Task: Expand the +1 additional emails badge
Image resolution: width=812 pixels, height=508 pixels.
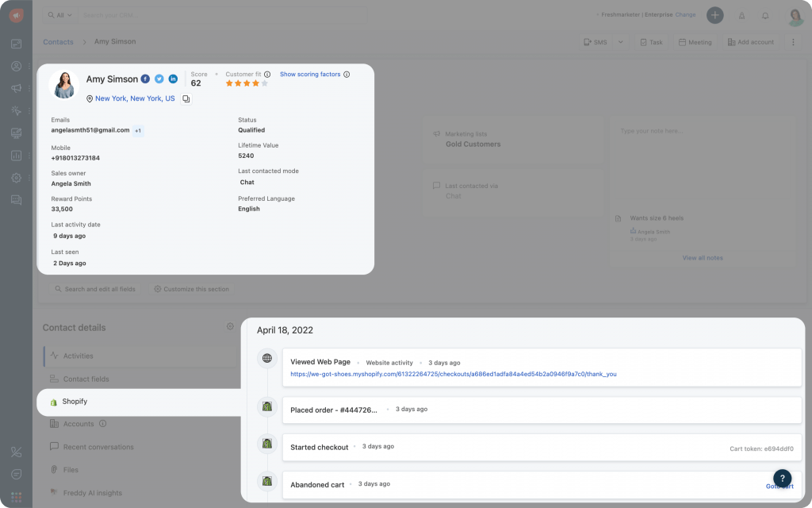Action: [138, 130]
